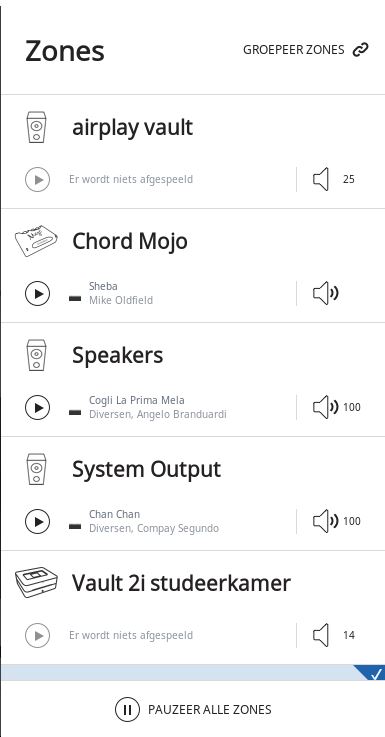Viewport: 385px width, 737px height.
Task: Click the Groepeer Zones text
Action: tap(294, 49)
